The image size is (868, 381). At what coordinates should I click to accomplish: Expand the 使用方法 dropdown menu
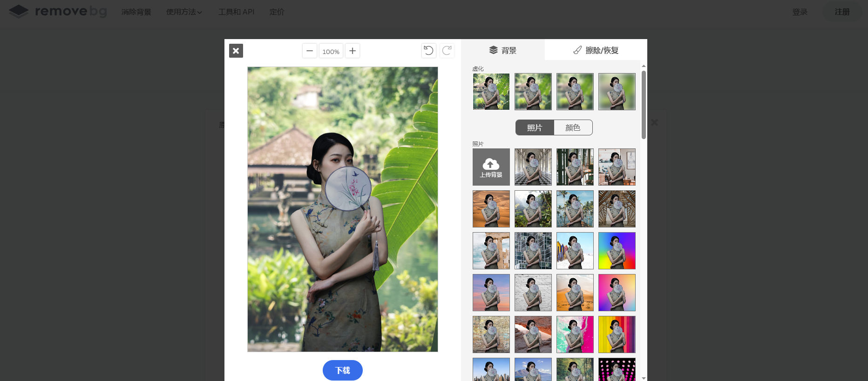pyautogui.click(x=184, y=12)
